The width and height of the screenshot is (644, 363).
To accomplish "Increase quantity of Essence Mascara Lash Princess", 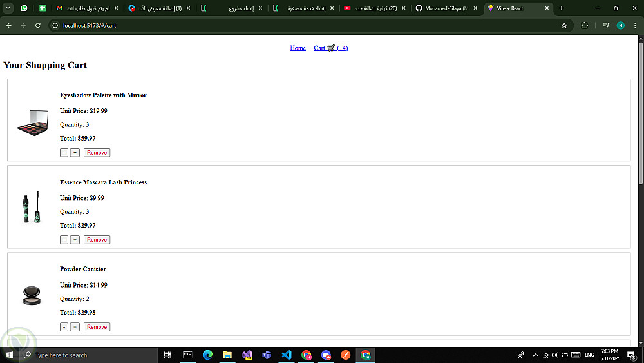I will [x=75, y=240].
